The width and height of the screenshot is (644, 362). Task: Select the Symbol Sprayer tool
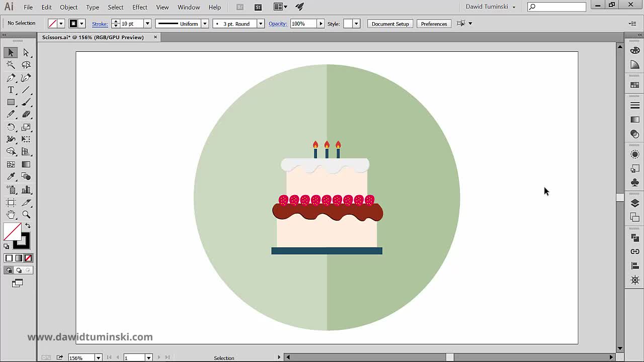(x=11, y=190)
